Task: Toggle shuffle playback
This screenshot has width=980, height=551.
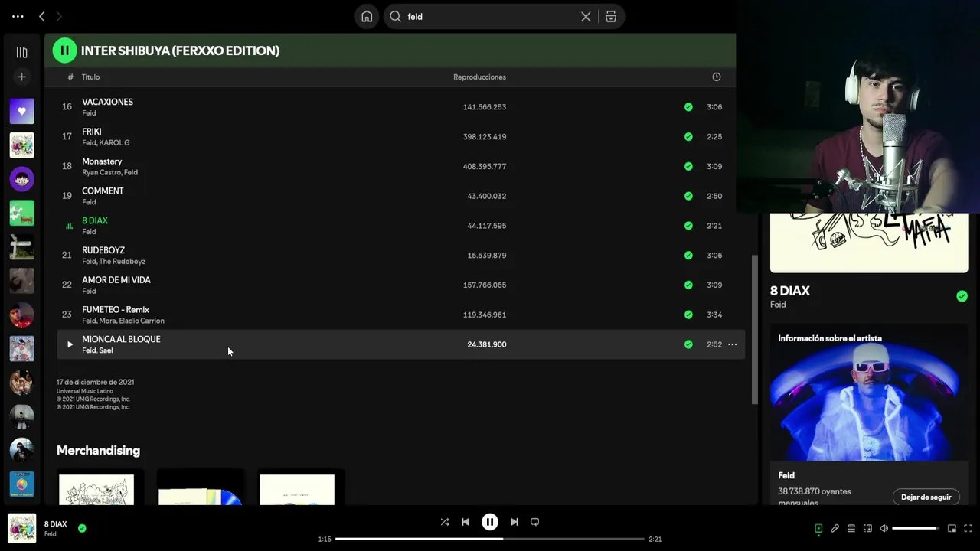Action: (x=445, y=522)
